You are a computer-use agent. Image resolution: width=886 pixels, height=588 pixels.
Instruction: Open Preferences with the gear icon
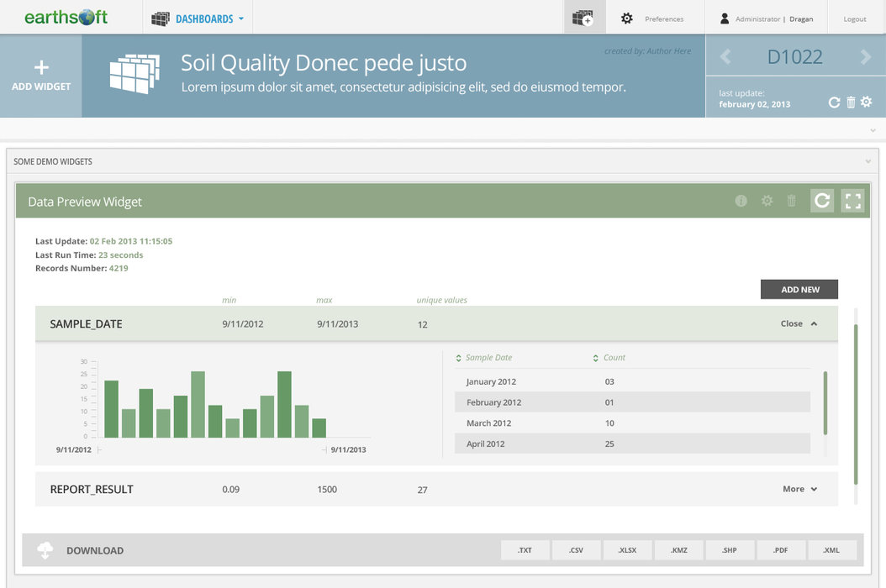pyautogui.click(x=627, y=18)
